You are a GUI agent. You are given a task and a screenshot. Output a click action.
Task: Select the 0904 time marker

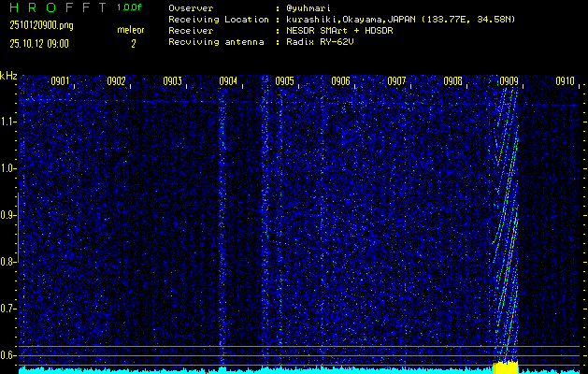pos(228,81)
